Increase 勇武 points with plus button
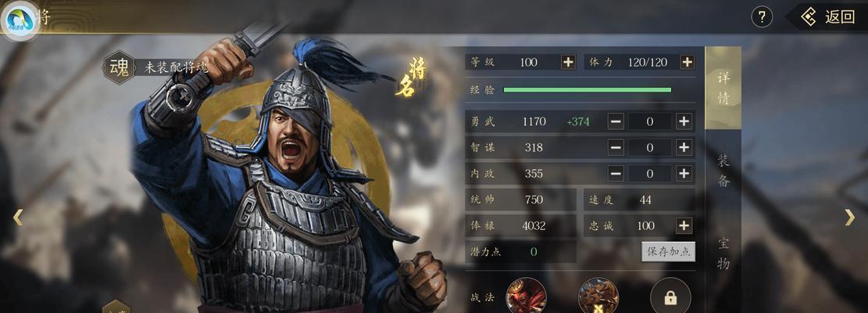This screenshot has width=868, height=313. 684,121
